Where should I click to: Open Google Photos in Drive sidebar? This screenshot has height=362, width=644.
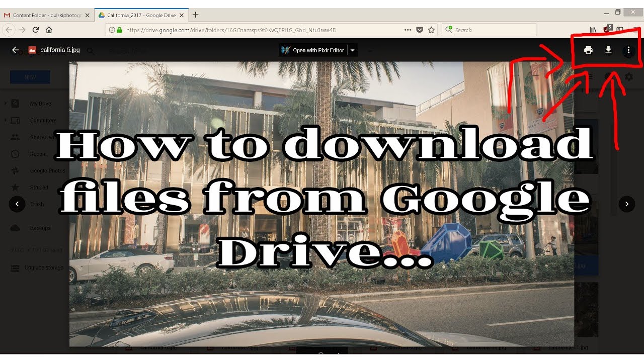tap(47, 170)
